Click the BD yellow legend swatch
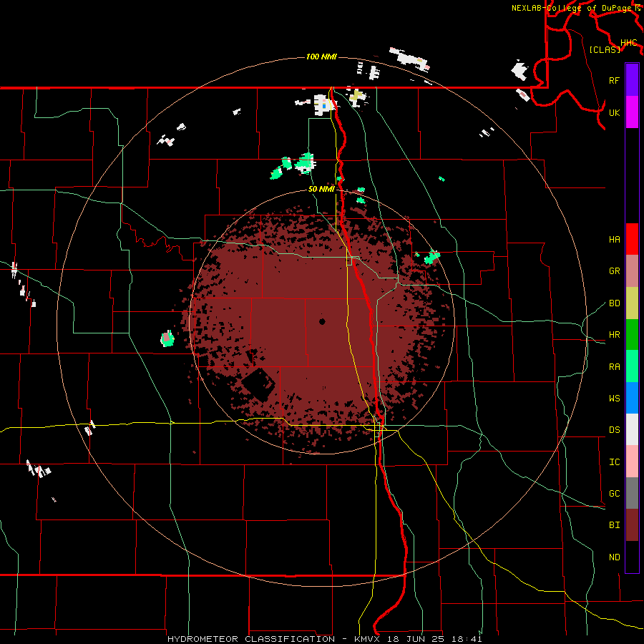The width and height of the screenshot is (644, 644). tap(632, 303)
